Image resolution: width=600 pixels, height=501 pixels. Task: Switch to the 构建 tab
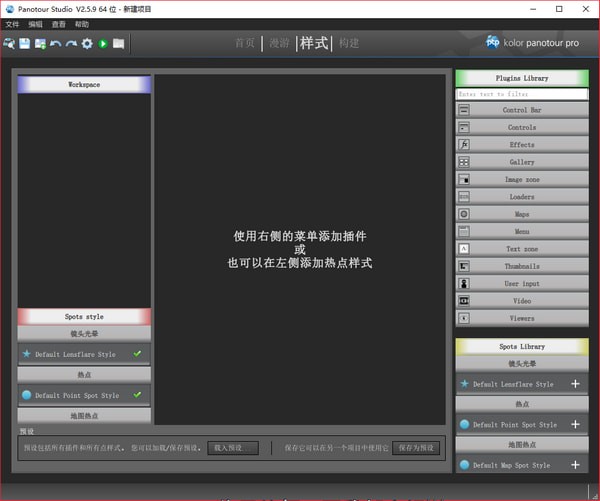click(x=348, y=43)
